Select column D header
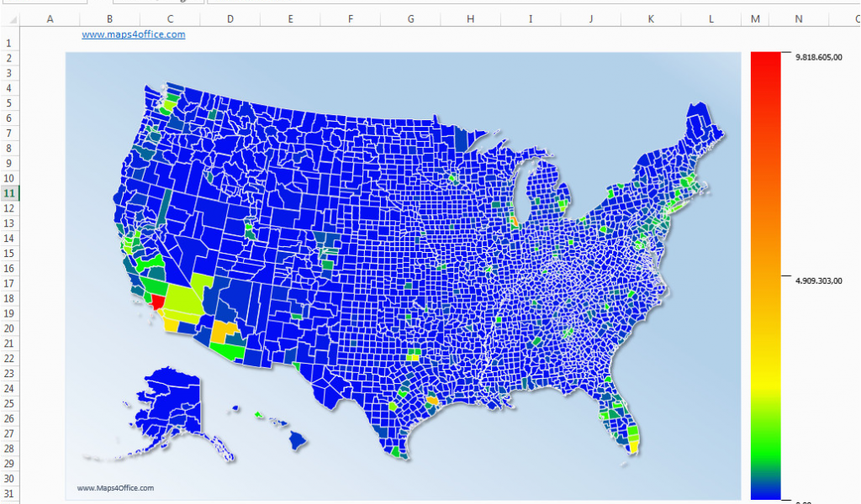Viewport: 861px width, 504px height. coord(230,18)
